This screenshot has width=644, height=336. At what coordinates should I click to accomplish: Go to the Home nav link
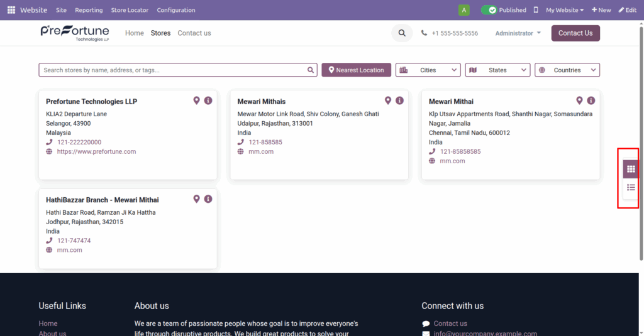click(x=135, y=33)
